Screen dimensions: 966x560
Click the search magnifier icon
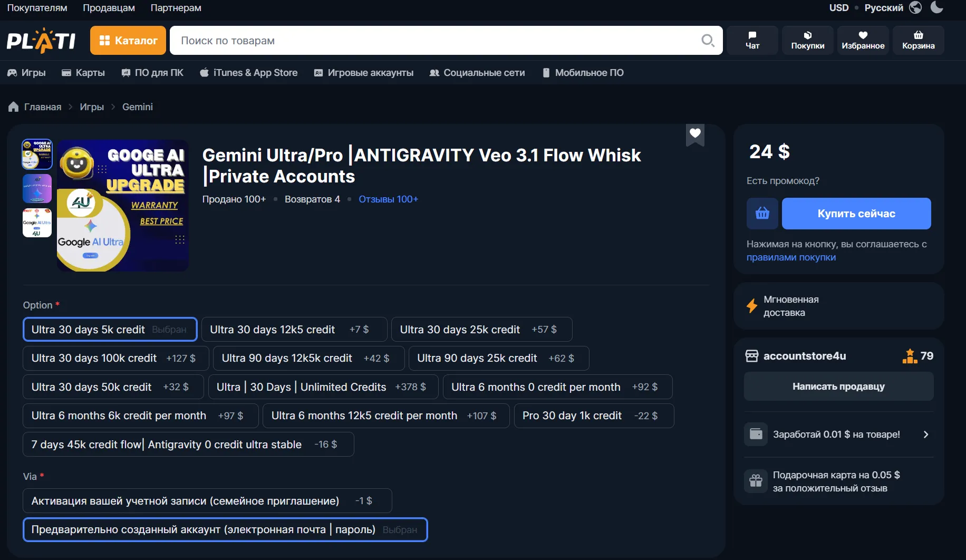click(x=708, y=41)
